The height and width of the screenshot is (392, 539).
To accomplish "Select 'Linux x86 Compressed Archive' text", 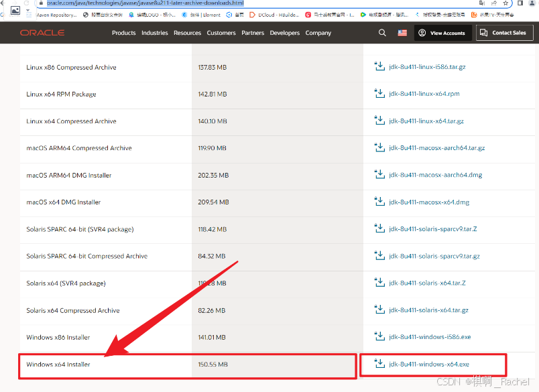I will [71, 67].
